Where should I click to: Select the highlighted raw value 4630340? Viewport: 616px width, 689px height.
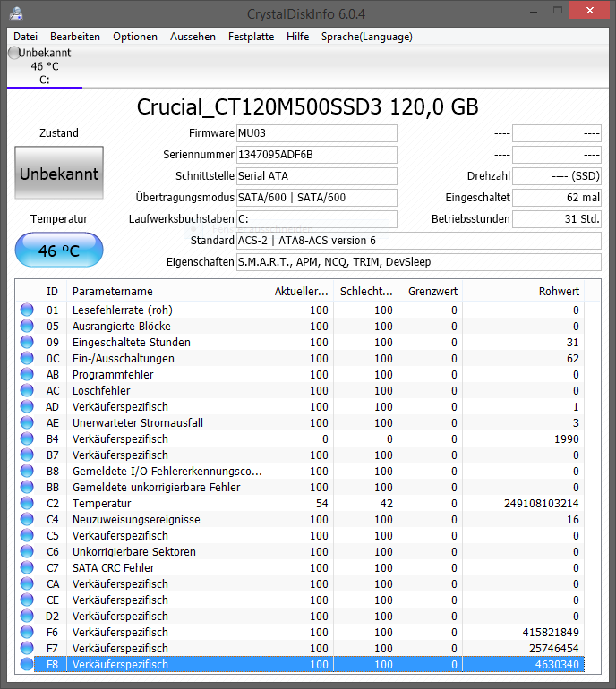[x=557, y=664]
